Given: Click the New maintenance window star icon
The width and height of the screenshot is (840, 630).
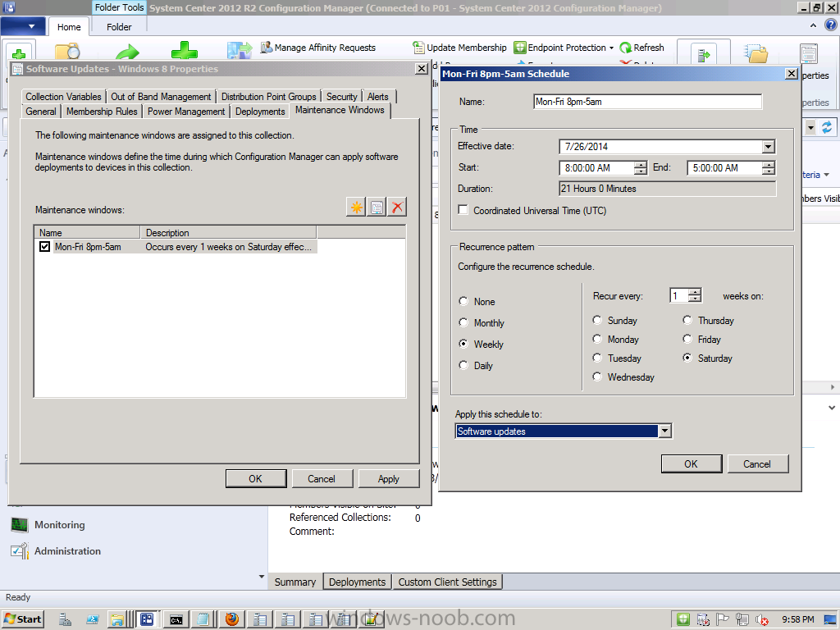Looking at the screenshot, I should 356,208.
